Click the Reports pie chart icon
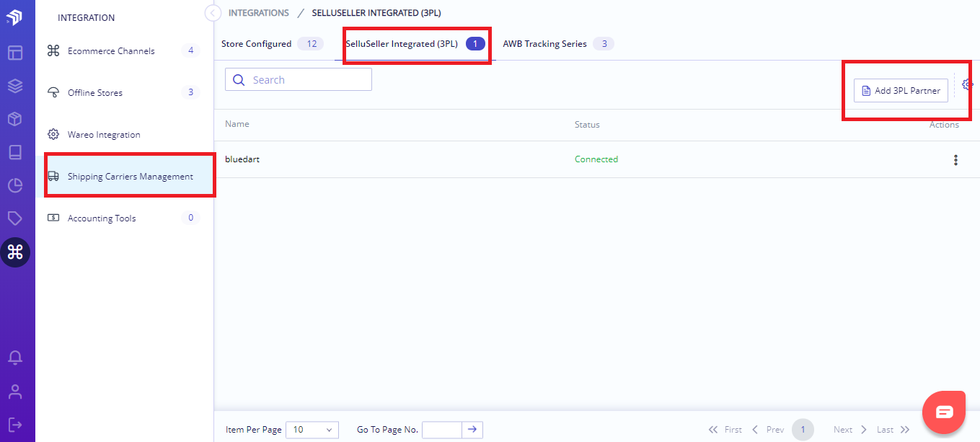 tap(16, 185)
